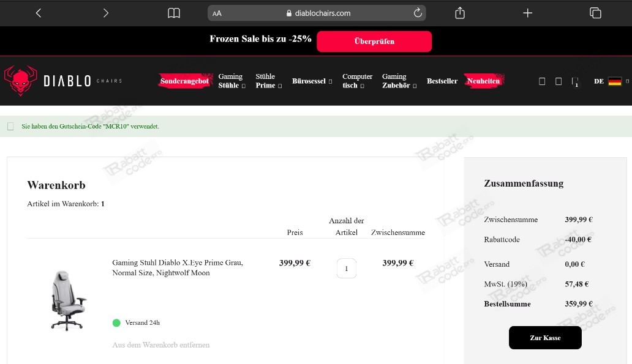
Task: Open a new tab with the plus icon
Action: tap(527, 13)
